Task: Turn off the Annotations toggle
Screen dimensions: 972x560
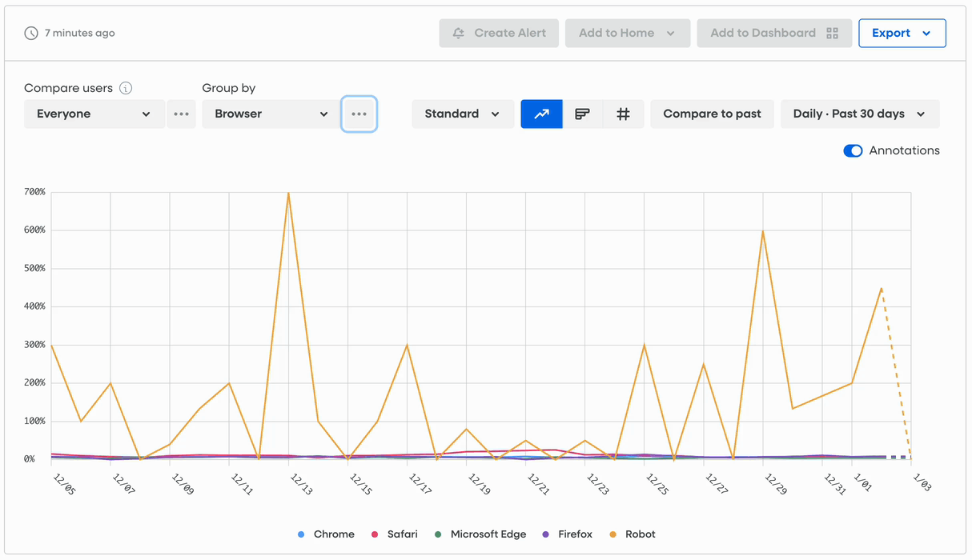Action: (853, 150)
